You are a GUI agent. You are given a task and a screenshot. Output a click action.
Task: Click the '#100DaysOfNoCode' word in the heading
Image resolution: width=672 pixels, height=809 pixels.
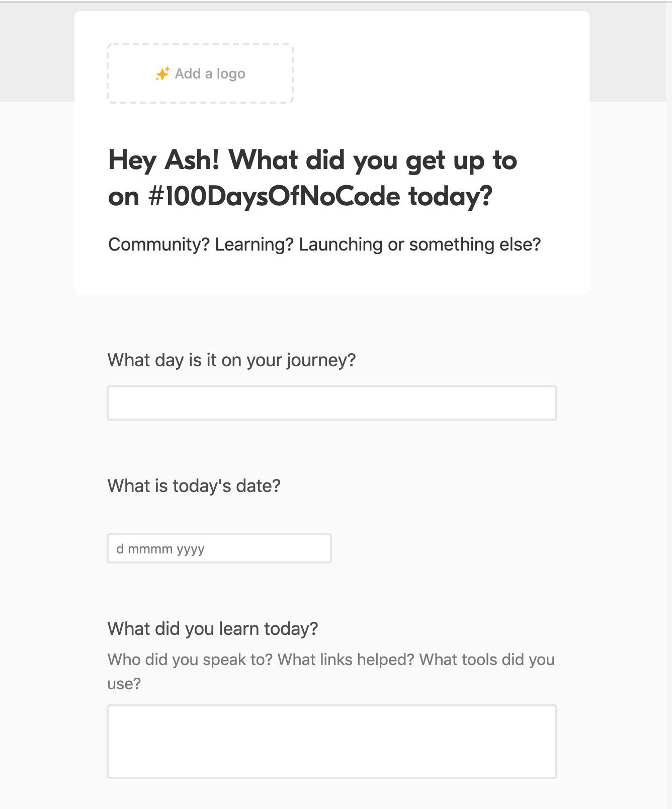pyautogui.click(x=274, y=196)
